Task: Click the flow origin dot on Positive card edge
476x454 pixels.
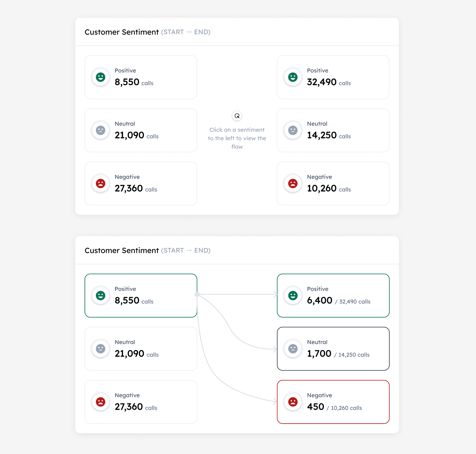Action: 197,294
